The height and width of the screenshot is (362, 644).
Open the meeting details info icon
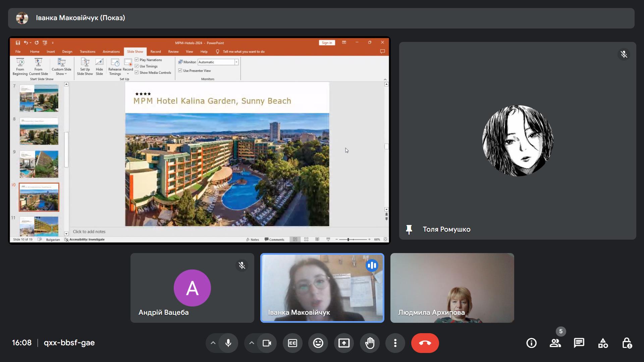(531, 343)
